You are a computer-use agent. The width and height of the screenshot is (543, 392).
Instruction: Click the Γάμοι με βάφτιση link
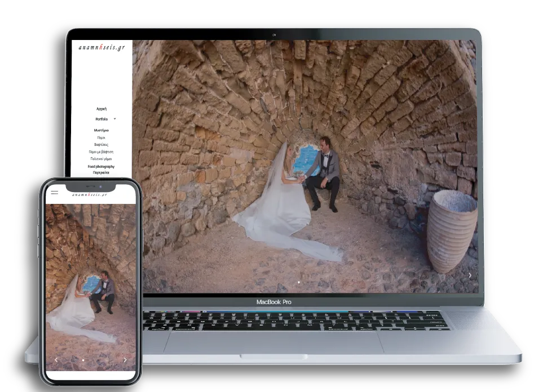101,152
